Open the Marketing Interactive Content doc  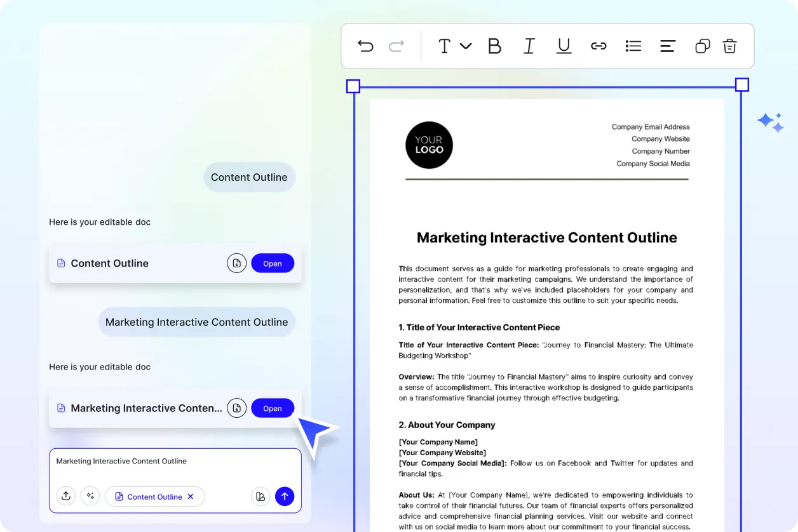273,408
